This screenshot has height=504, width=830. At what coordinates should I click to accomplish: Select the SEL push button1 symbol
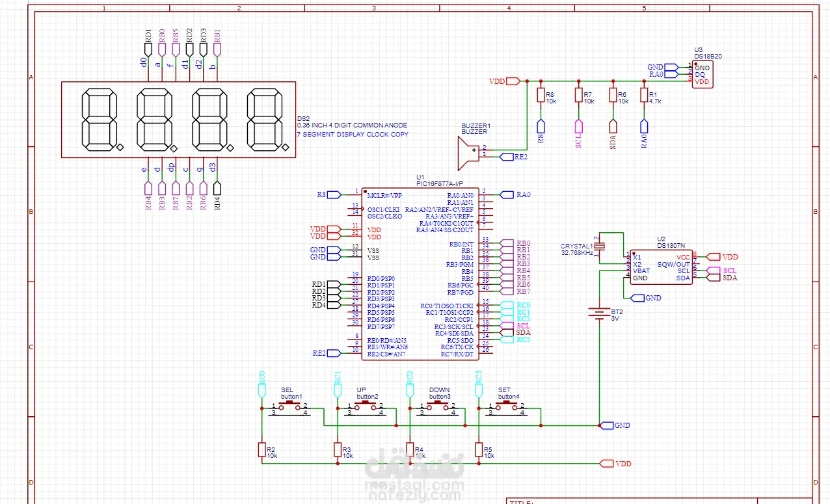tap(290, 407)
